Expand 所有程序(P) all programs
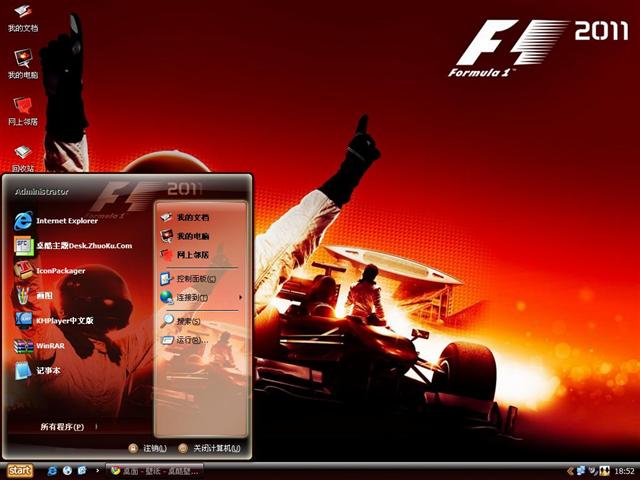This screenshot has height=480, width=640. [x=62, y=427]
